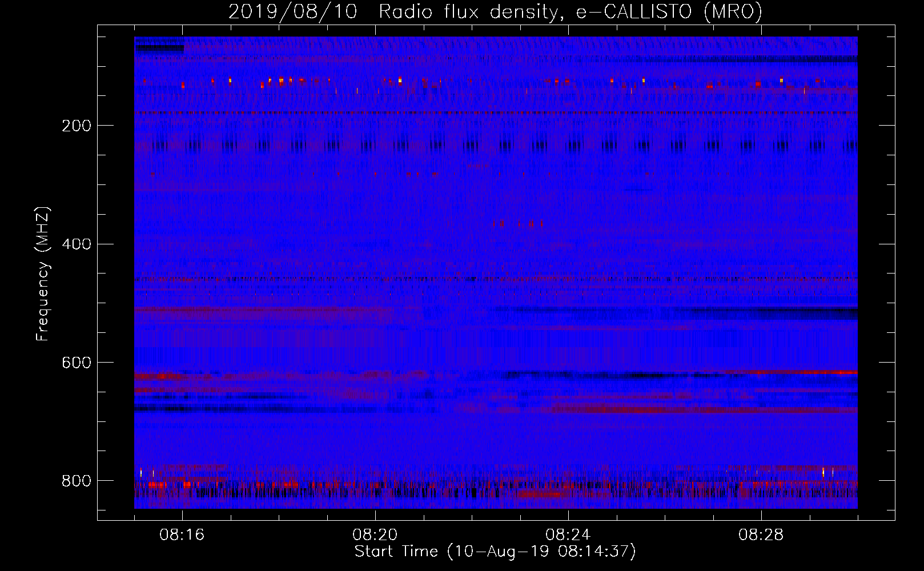Click the 08:16 time tick label
Image resolution: width=924 pixels, height=571 pixels.
tap(182, 535)
